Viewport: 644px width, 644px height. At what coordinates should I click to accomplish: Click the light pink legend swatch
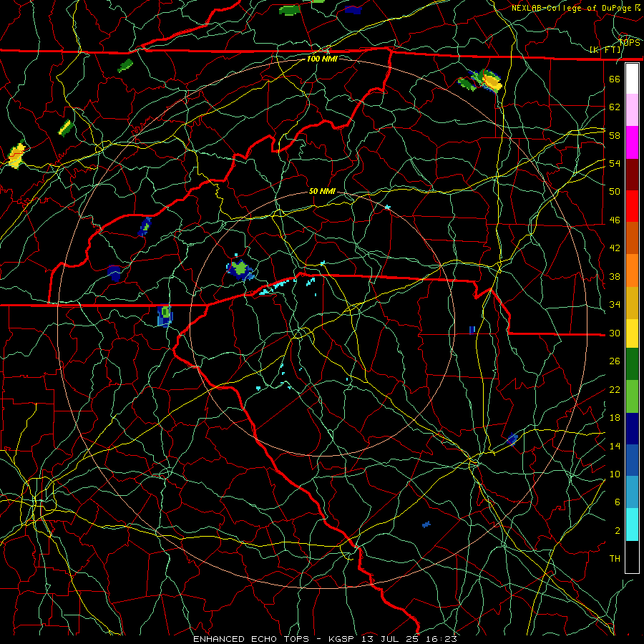[632, 110]
